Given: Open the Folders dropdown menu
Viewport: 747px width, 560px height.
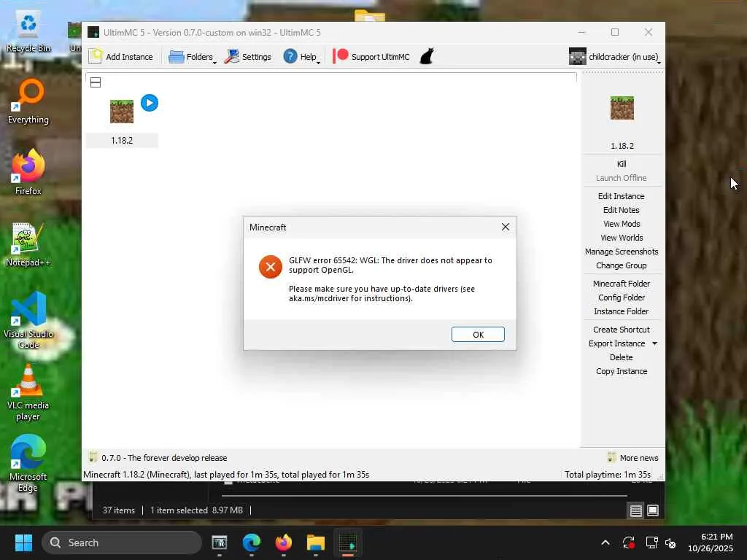Looking at the screenshot, I should tap(193, 57).
